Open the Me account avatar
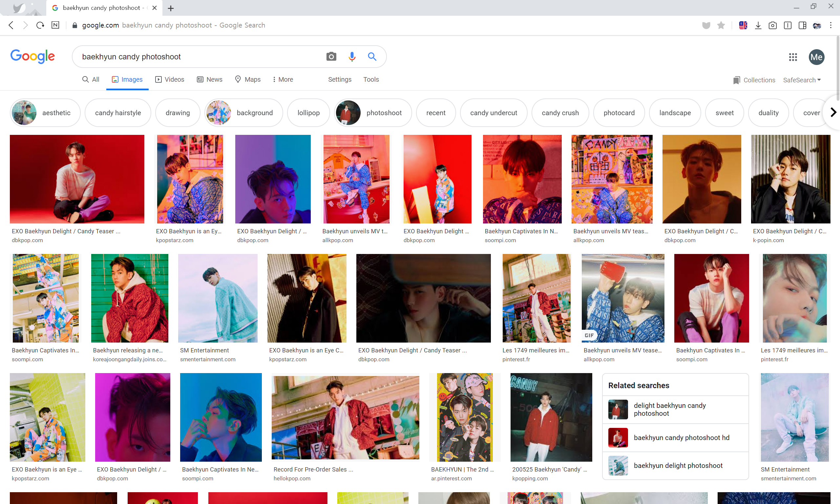Image resolution: width=840 pixels, height=504 pixels. click(x=816, y=57)
